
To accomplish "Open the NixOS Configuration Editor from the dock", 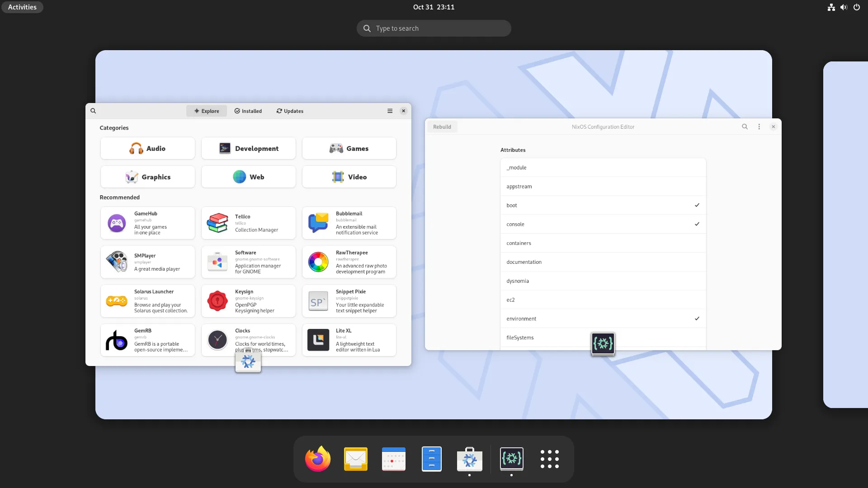I will [511, 459].
